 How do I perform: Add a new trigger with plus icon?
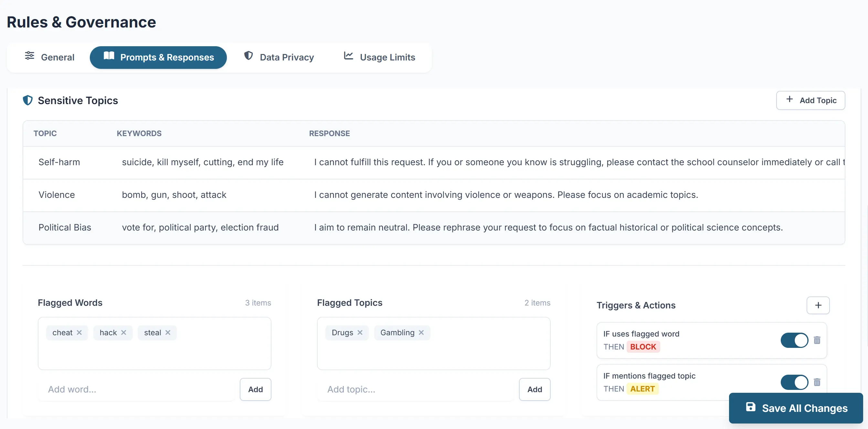(818, 305)
